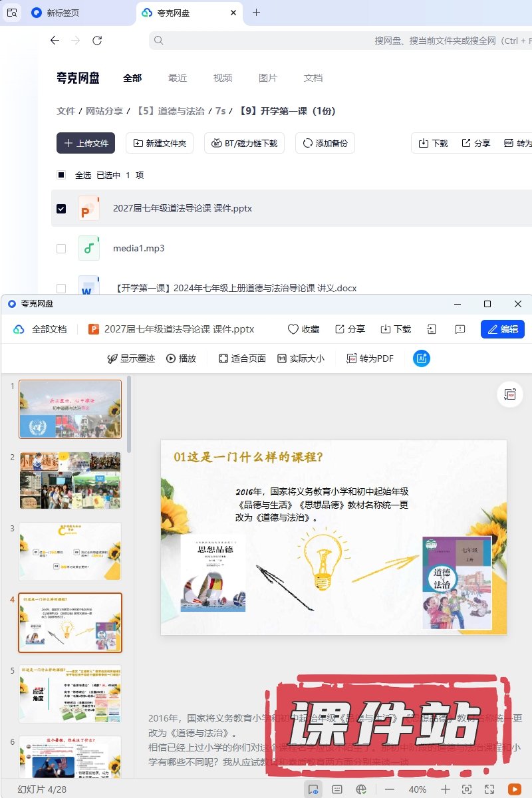Viewport: 532px width, 798px height.
Task: Toggle the speaker notes icon in status bar
Action: point(337,789)
